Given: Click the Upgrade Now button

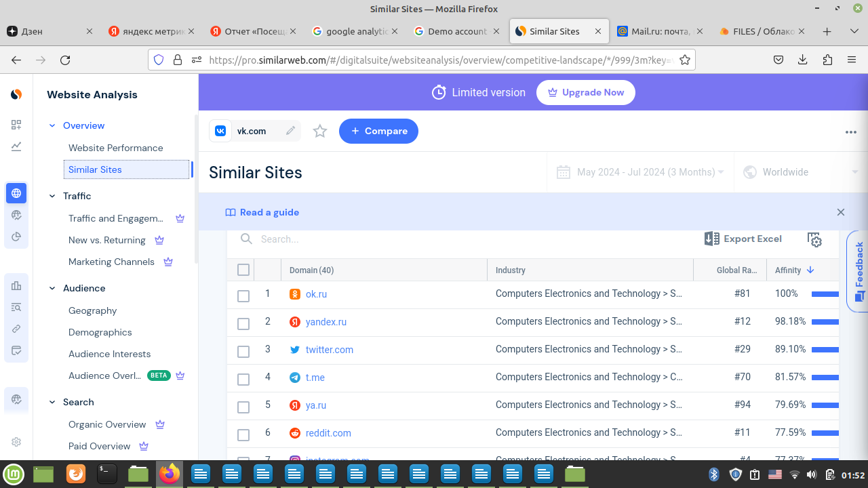Looking at the screenshot, I should 585,93.
